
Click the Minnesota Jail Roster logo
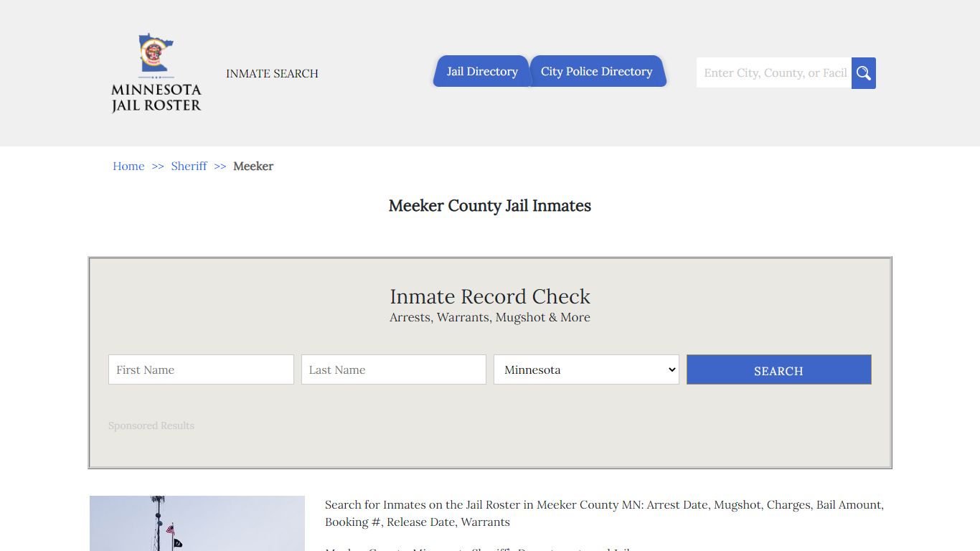[x=156, y=73]
